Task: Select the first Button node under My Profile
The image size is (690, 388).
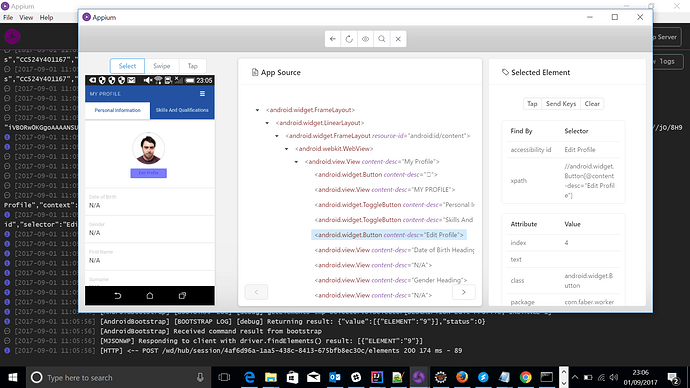Action: (376, 175)
